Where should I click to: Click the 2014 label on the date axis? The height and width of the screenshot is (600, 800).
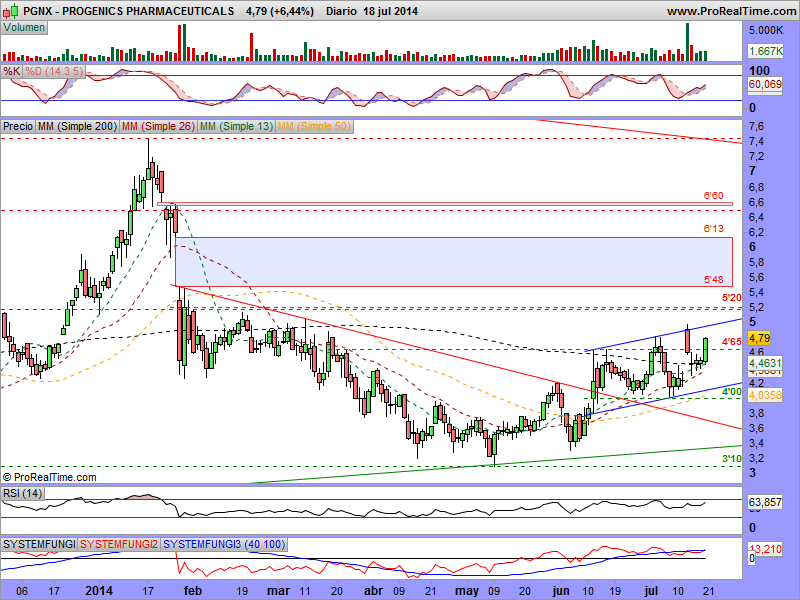coord(99,591)
